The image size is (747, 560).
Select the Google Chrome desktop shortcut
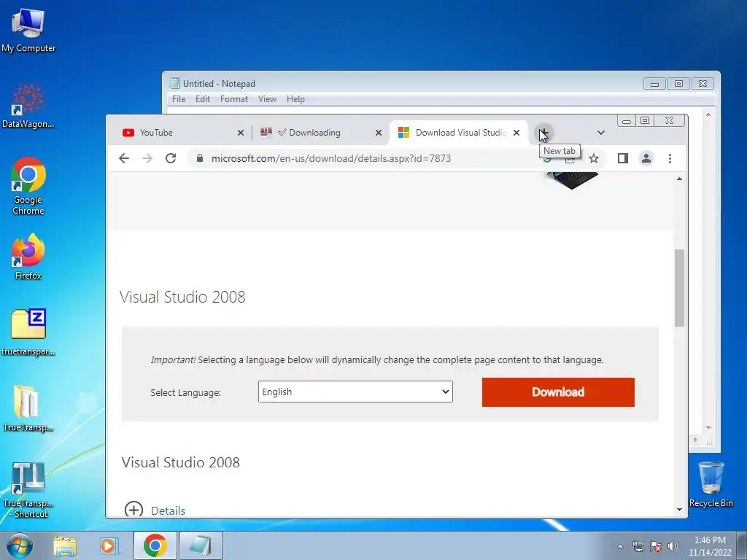point(28,186)
